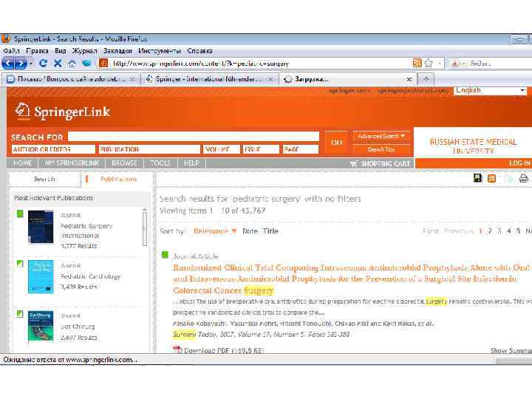The width and height of the screenshot is (532, 399).
Task: Click the orange RSS icon above results
Action: [491, 178]
